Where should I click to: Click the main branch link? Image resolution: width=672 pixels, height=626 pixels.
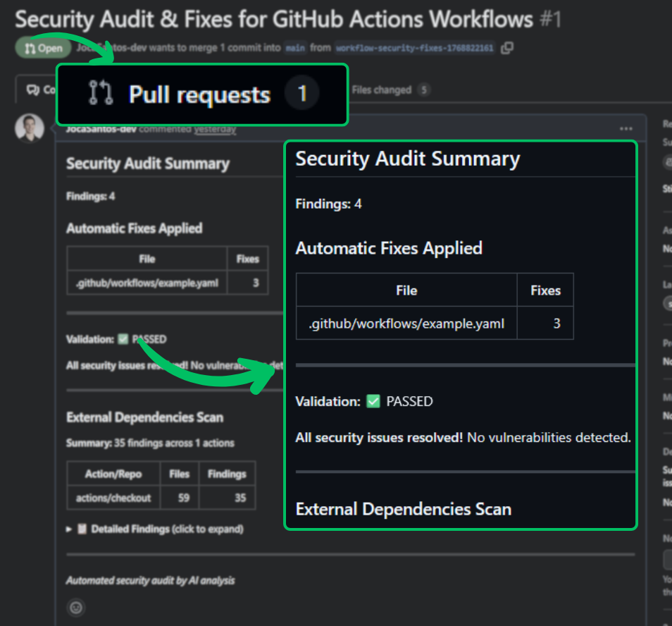click(294, 49)
